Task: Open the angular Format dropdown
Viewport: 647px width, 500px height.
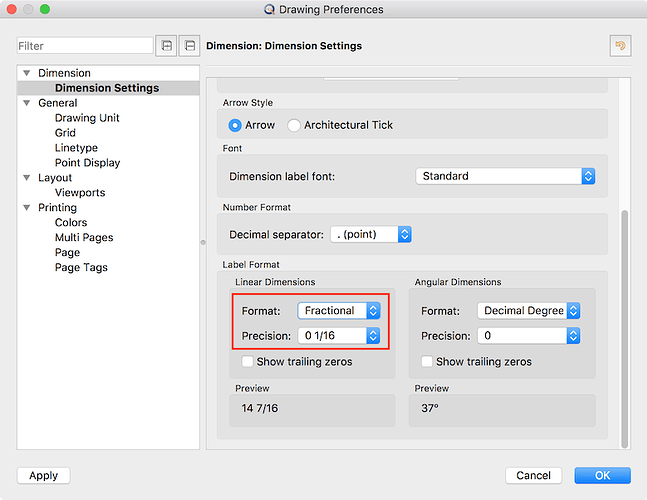Action: coord(528,311)
